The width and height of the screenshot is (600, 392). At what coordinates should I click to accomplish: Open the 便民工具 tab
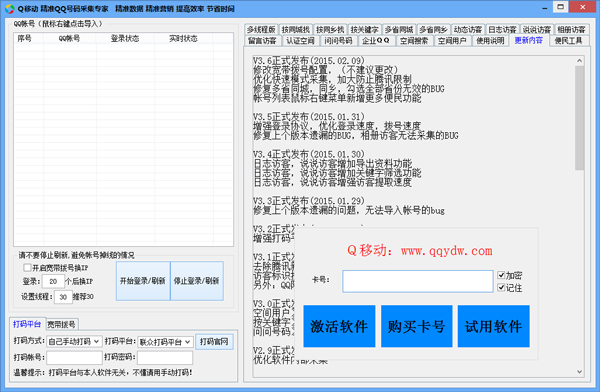(x=569, y=41)
